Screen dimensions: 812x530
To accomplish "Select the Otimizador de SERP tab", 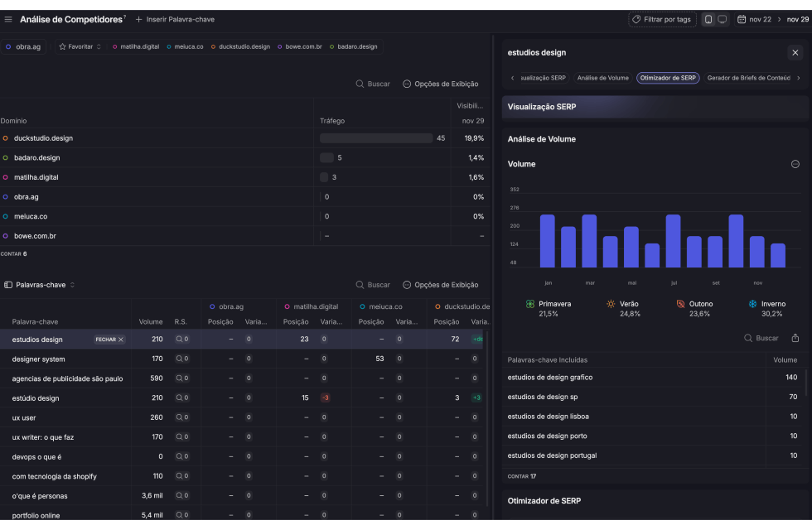I will pos(668,78).
